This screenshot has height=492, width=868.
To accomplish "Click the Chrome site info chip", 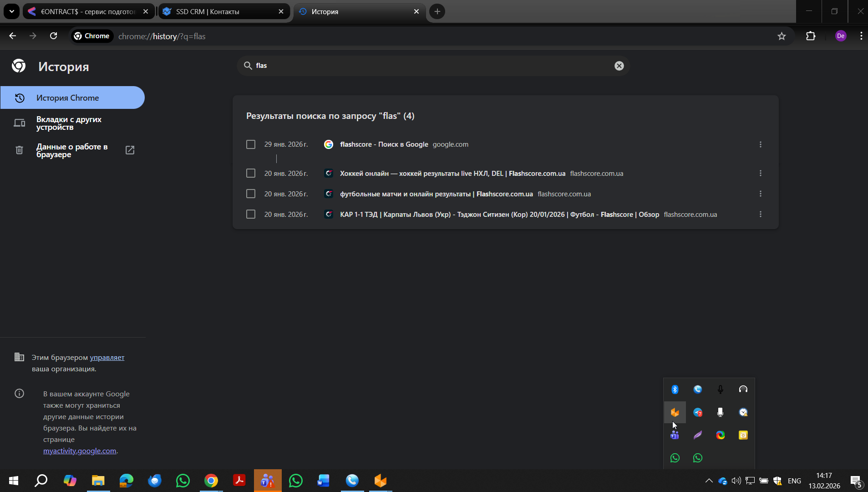I will point(92,36).
